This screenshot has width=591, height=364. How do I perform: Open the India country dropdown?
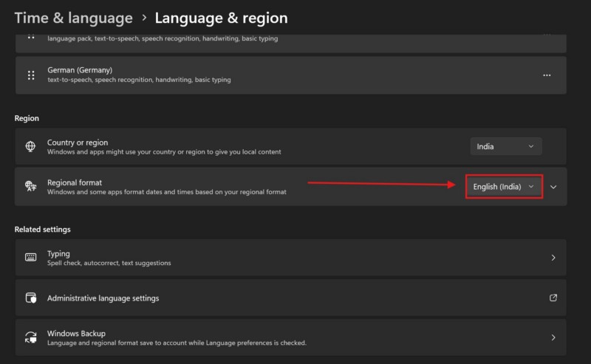coord(505,146)
